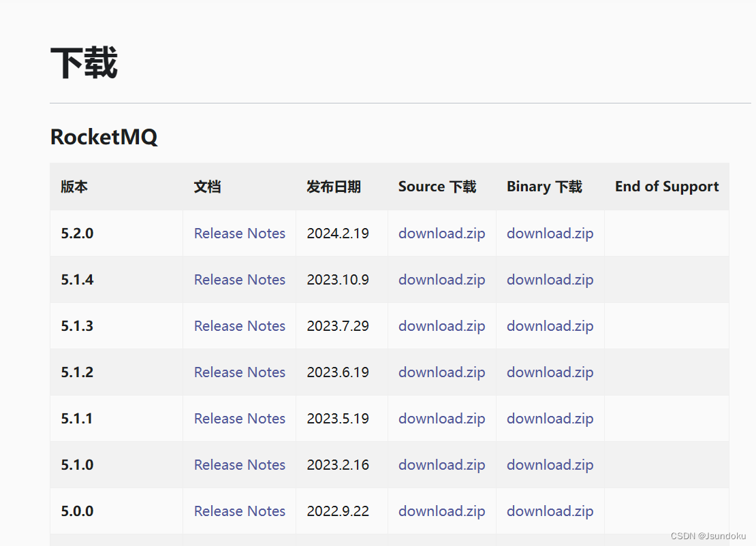Screen dimensions: 756x546
Task: Click the 下载 page title
Action: click(x=84, y=63)
